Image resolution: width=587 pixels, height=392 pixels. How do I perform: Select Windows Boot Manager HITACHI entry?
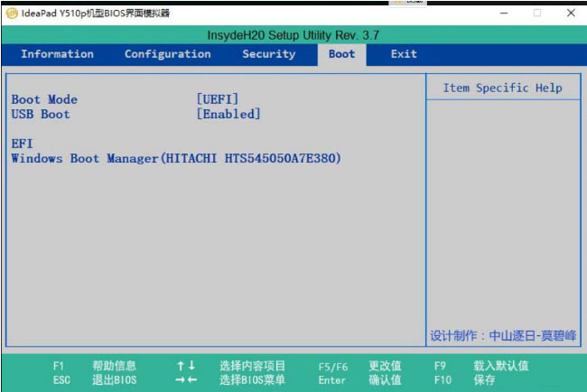(x=176, y=158)
